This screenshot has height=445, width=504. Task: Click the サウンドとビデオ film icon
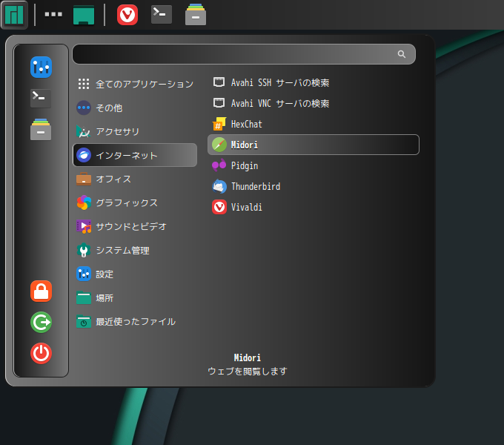point(84,227)
